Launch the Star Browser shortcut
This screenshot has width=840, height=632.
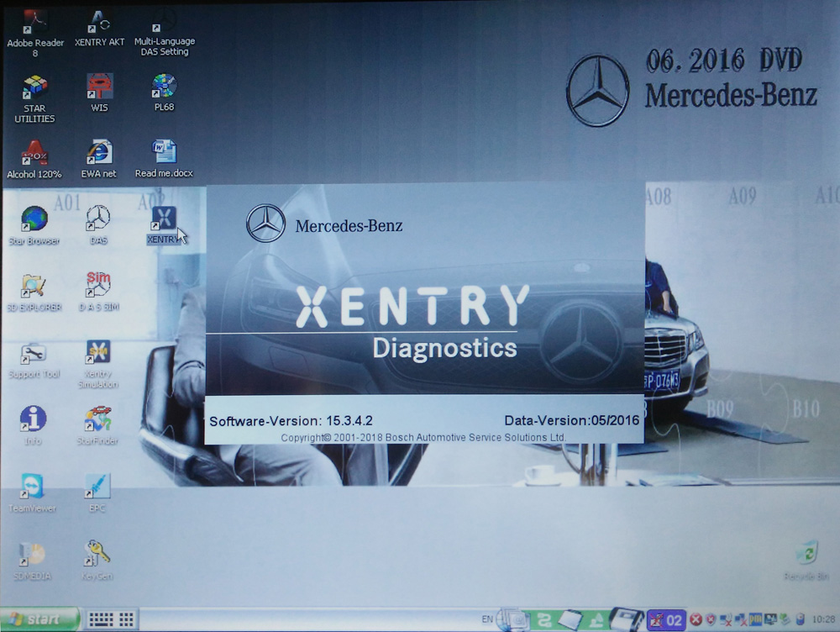pyautogui.click(x=34, y=226)
